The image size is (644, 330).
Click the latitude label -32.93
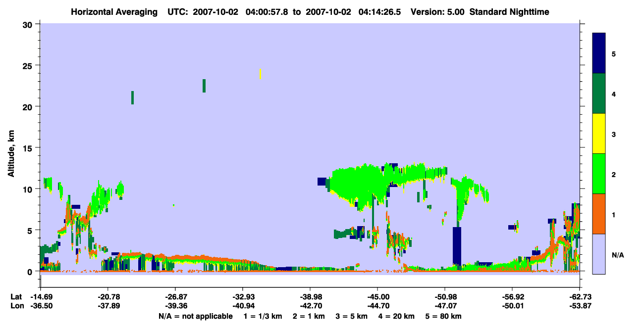(x=242, y=297)
